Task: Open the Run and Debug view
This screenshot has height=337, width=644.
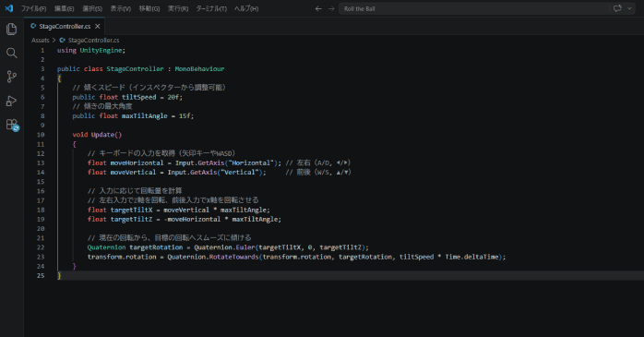Action: [11, 101]
